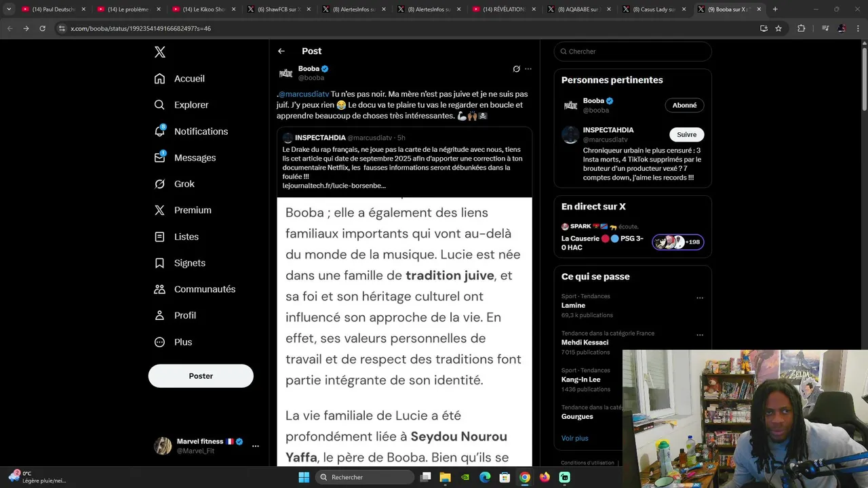The height and width of the screenshot is (488, 868).
Task: Click the Poster button
Action: (201, 376)
